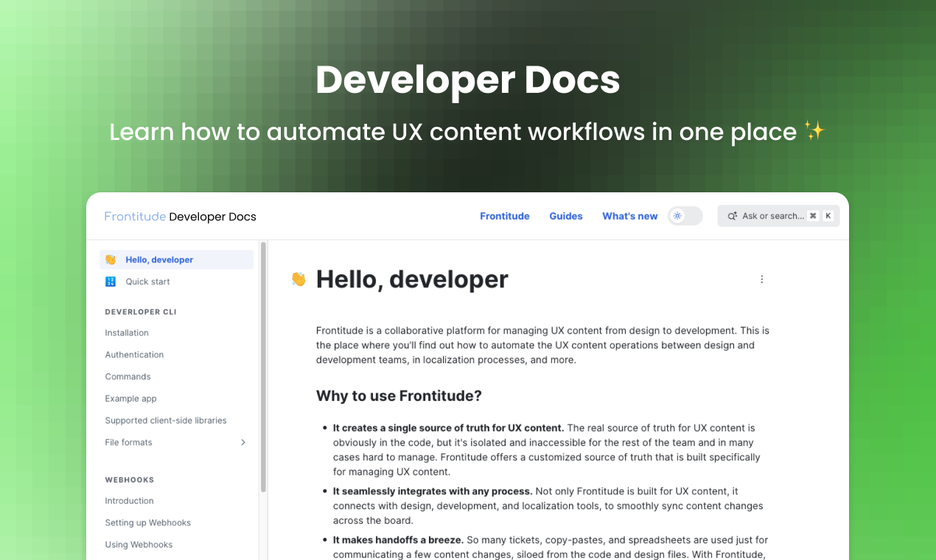
Task: Click bold text 'It seamlessly integrates with any process.'
Action: click(433, 491)
